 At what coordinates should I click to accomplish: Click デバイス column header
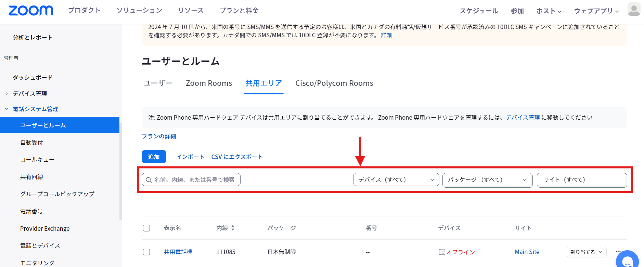click(x=449, y=228)
